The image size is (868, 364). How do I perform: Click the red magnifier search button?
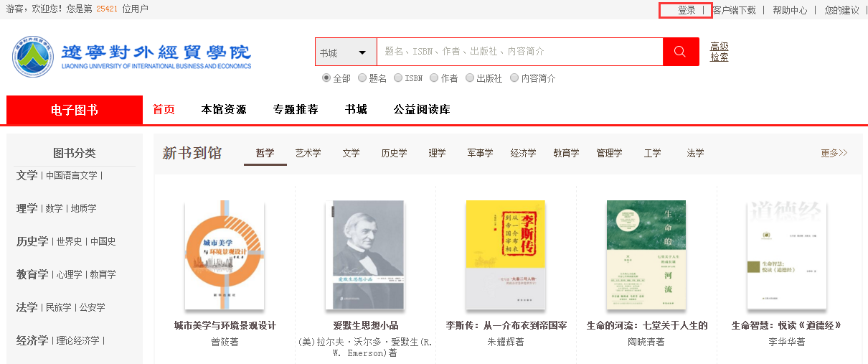pyautogui.click(x=681, y=52)
